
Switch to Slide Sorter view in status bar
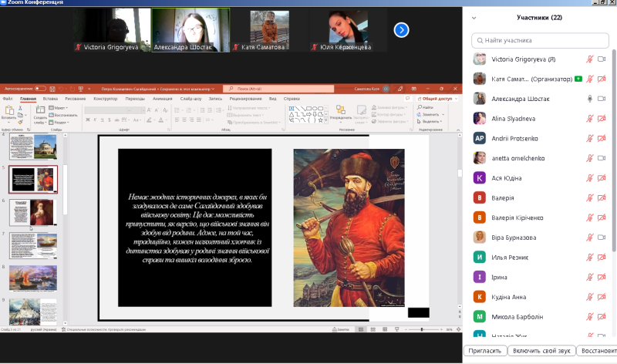[373, 329]
